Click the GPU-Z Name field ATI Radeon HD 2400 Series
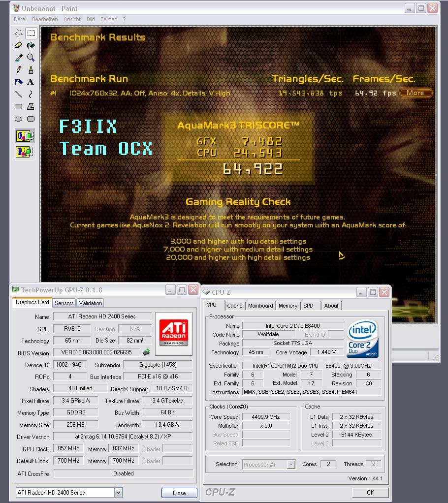The height and width of the screenshot is (503, 448). pyautogui.click(x=102, y=316)
